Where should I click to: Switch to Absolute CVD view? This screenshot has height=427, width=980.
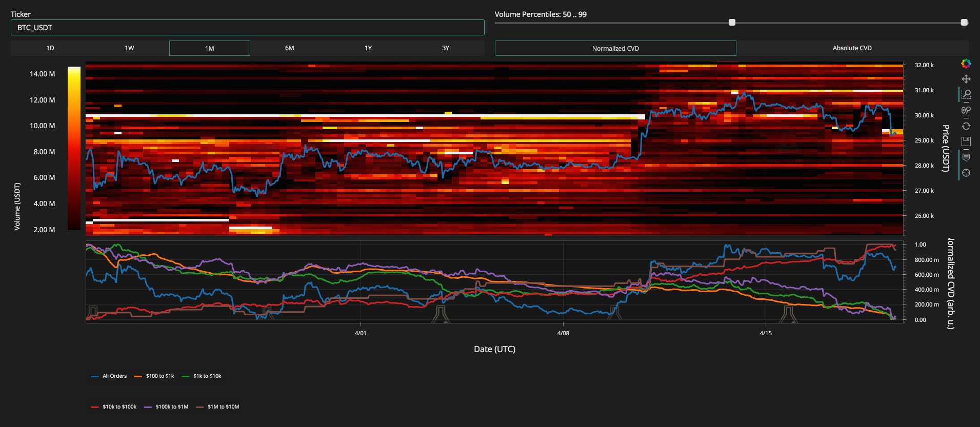click(852, 48)
